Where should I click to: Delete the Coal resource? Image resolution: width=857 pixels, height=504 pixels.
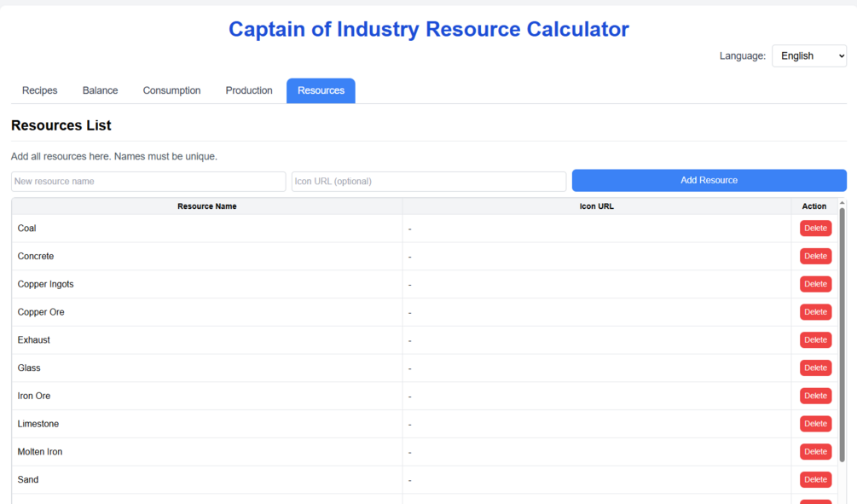(815, 229)
